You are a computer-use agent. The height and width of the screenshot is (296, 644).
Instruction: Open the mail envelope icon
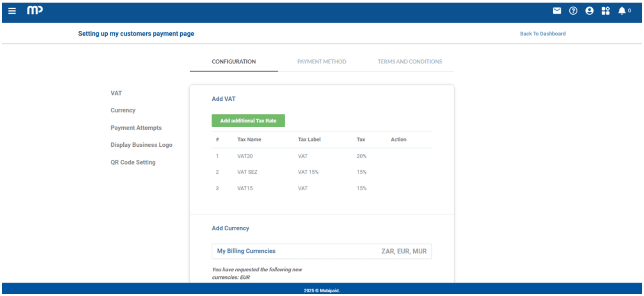point(557,11)
